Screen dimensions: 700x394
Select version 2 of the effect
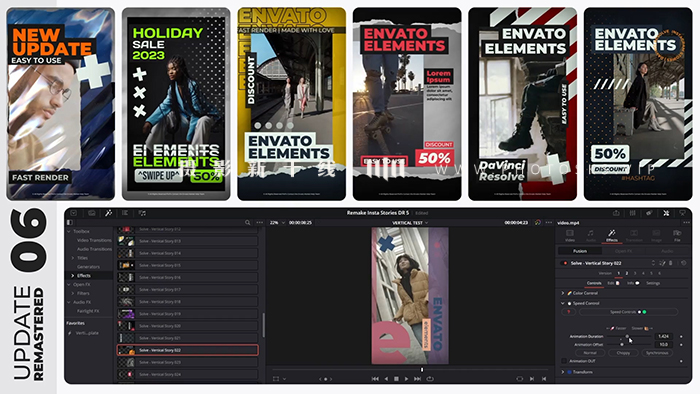pos(627,273)
